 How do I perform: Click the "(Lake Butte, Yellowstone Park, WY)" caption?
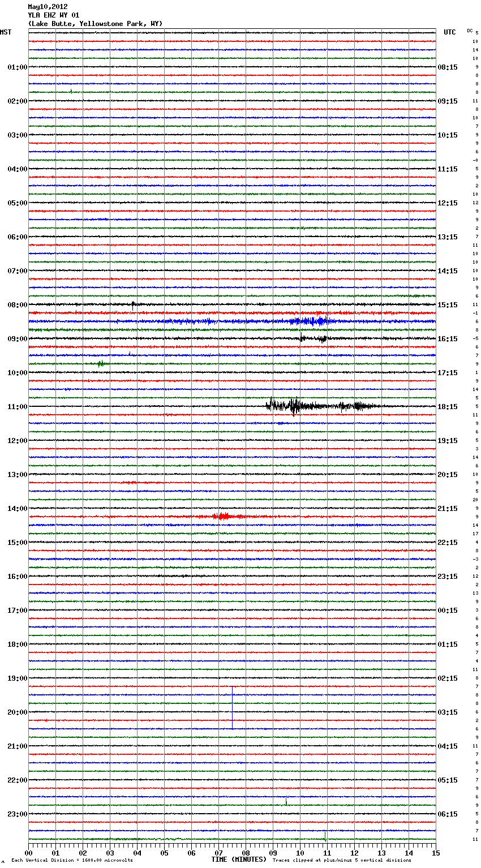(95, 24)
